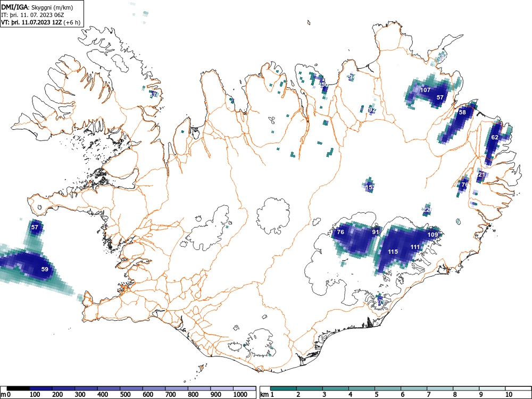Viewport: 532px width, 399px height.
Task: Choose the 6–7 km light teal swatch
Action: tap(414, 388)
